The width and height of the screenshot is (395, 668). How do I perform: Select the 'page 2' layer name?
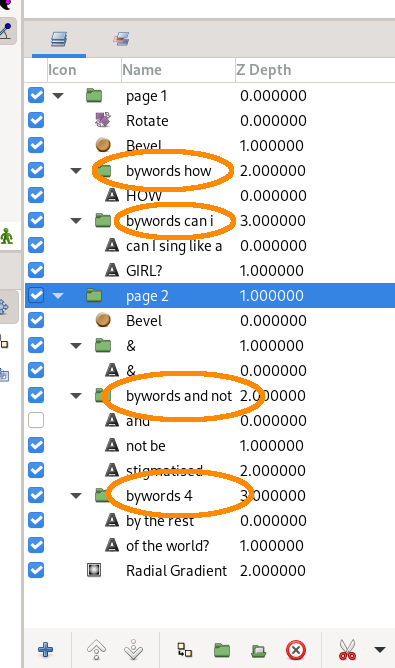point(147,296)
